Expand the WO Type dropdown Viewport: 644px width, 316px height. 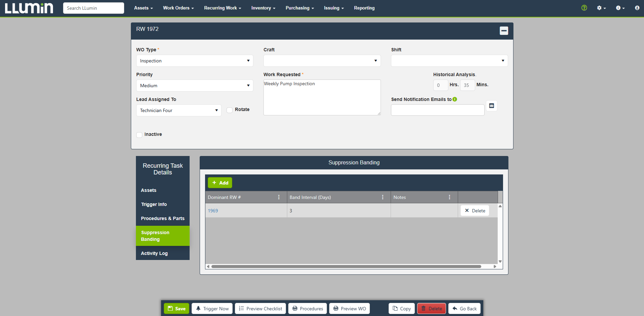click(195, 61)
